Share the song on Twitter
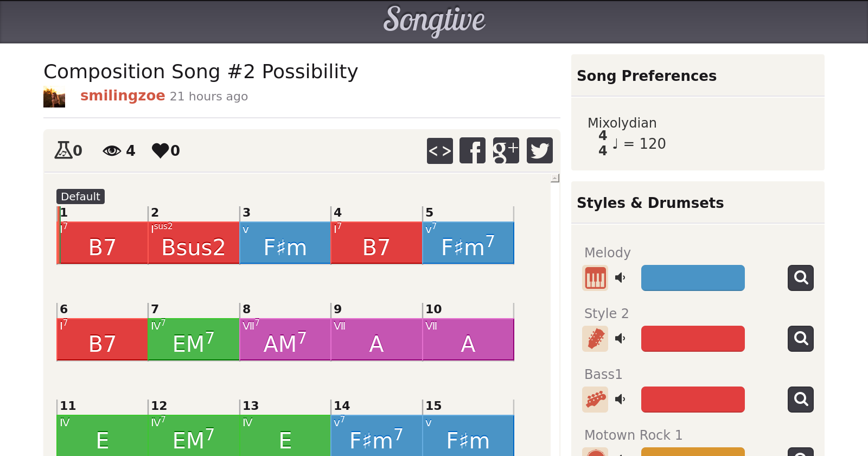The image size is (868, 456). (x=539, y=150)
